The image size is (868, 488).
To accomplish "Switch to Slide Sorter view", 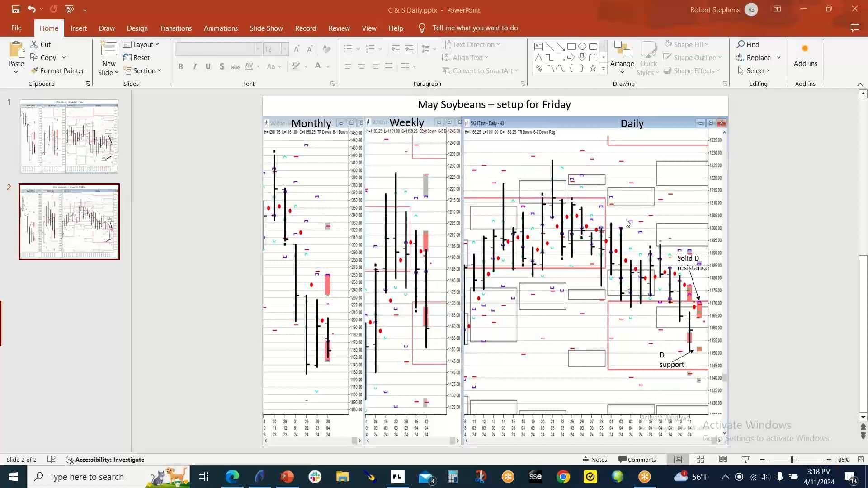I will (700, 459).
